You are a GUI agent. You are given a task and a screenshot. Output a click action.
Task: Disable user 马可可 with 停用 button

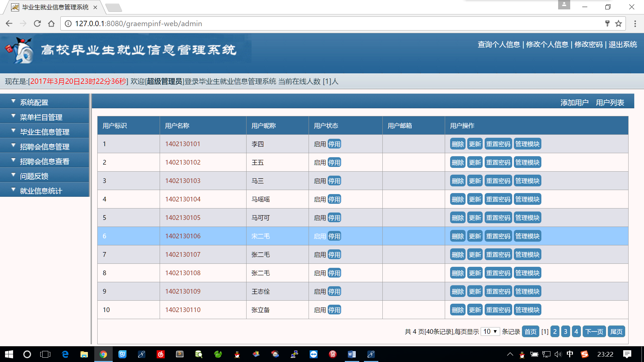tap(334, 218)
